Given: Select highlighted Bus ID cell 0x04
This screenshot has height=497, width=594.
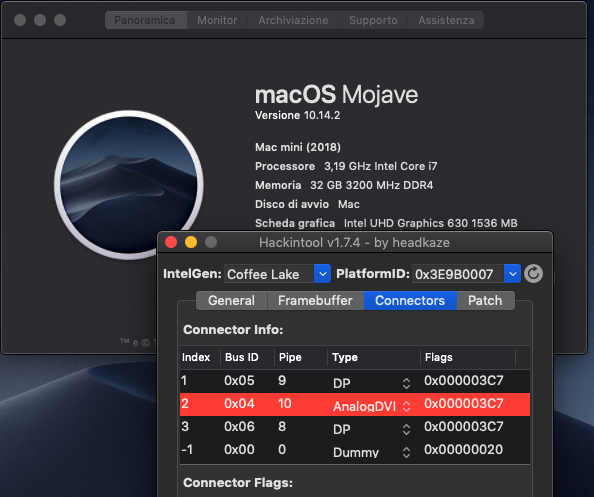Looking at the screenshot, I should click(x=239, y=404).
